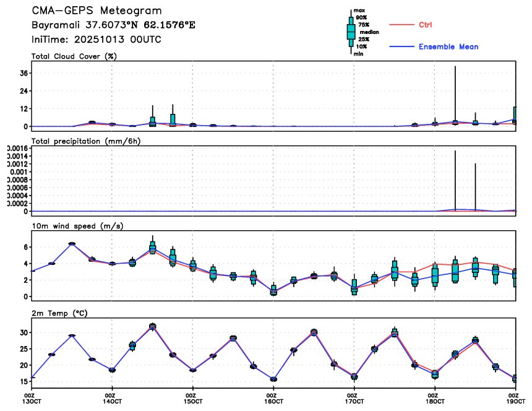532x411 pixels.
Task: Click the 6 tick on wind speed axis
Action: point(25,247)
